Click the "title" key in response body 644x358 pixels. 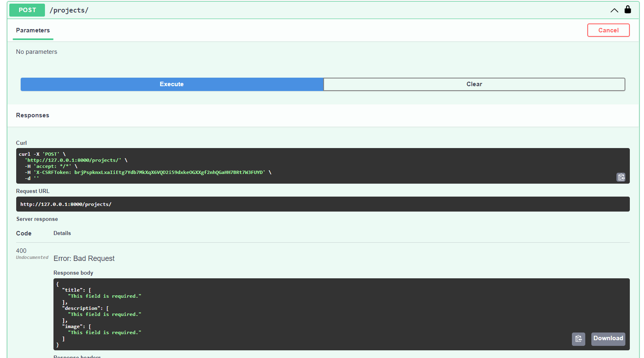click(73, 290)
